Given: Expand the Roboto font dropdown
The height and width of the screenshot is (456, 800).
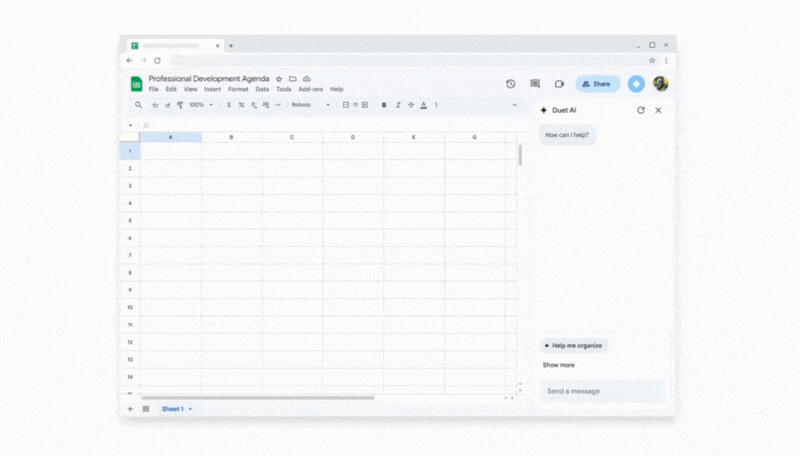Looking at the screenshot, I should click(x=310, y=105).
